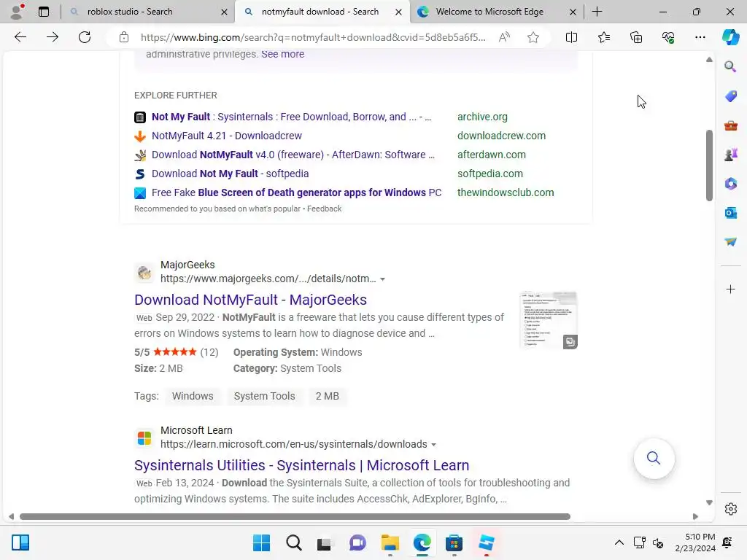Click the floating search magnifier button

(x=654, y=458)
